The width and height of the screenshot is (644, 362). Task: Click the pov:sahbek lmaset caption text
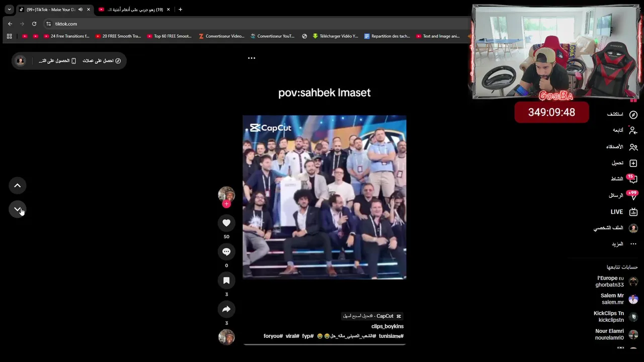tap(325, 93)
